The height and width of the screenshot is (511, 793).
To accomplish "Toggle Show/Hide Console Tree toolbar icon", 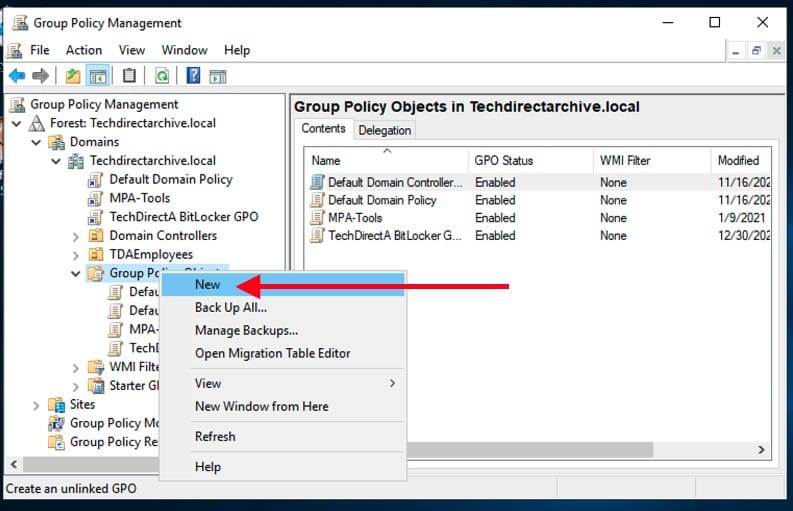I will pos(98,76).
